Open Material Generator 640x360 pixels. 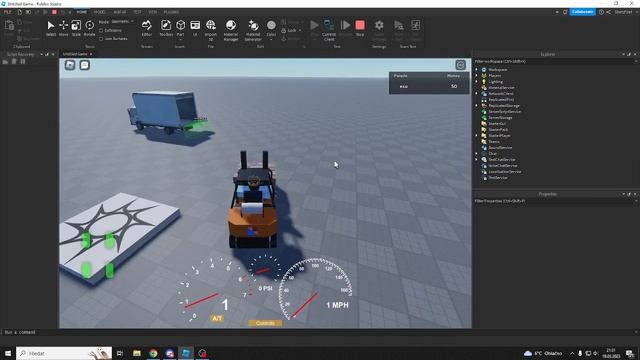point(253,30)
